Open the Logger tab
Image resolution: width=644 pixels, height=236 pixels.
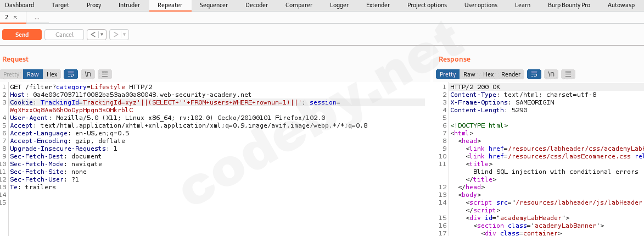[339, 6]
